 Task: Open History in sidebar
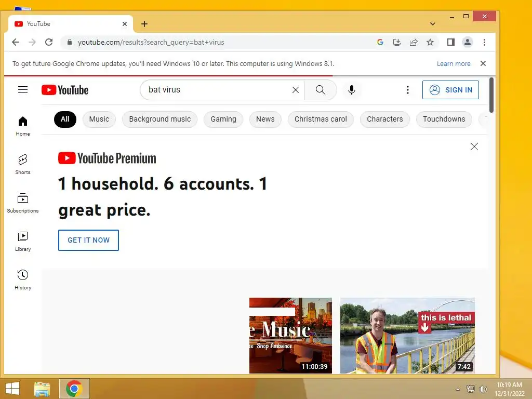[x=23, y=280]
